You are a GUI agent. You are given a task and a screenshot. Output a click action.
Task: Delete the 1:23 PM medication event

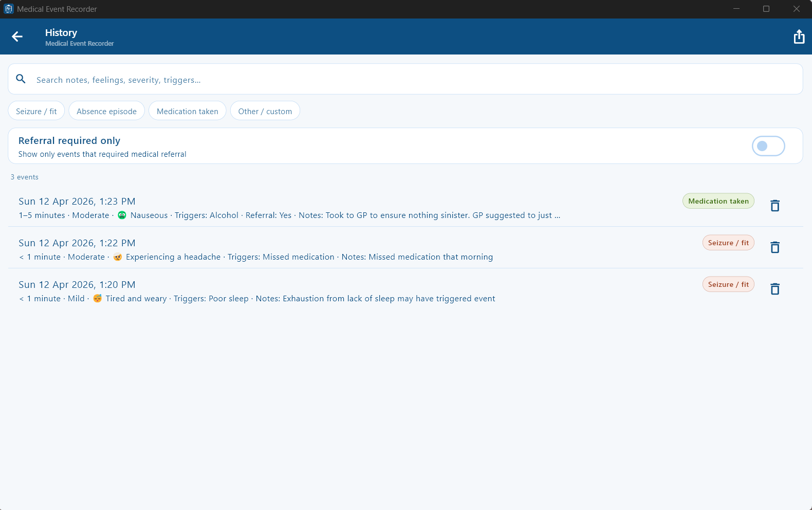[x=775, y=206]
